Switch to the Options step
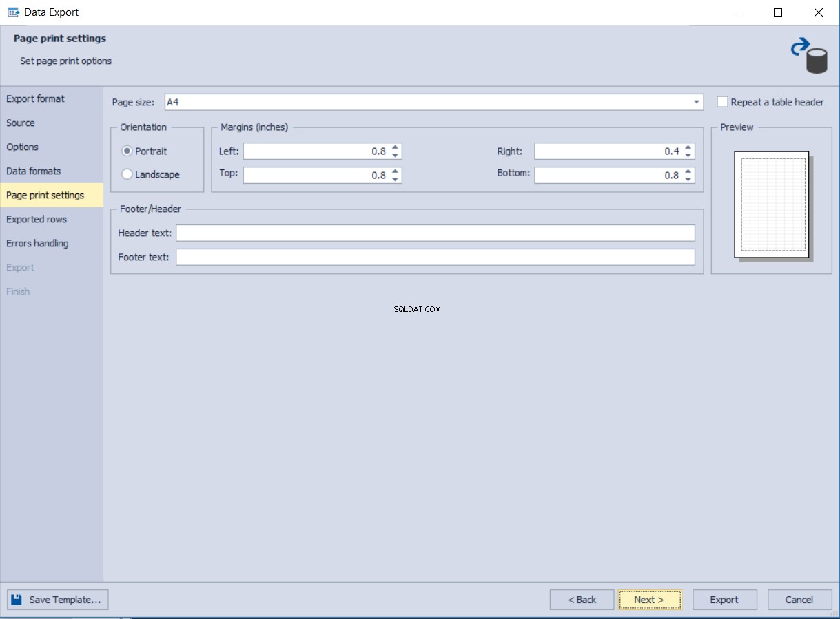The width and height of the screenshot is (840, 619). [x=52, y=147]
